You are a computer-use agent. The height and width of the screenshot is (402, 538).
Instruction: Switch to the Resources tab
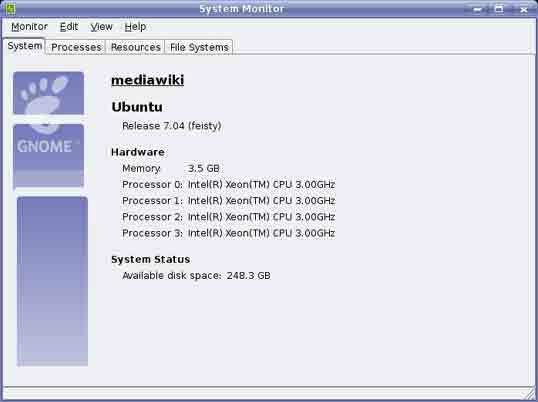(136, 47)
